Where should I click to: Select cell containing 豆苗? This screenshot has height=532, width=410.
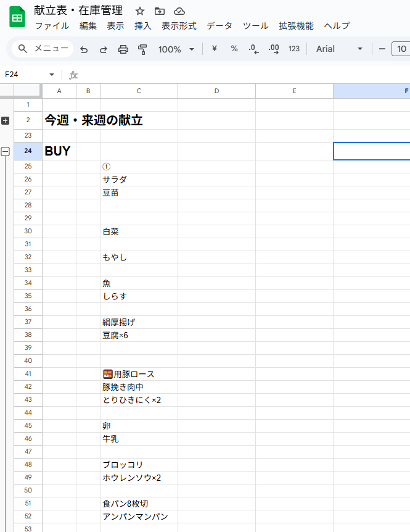(139, 193)
